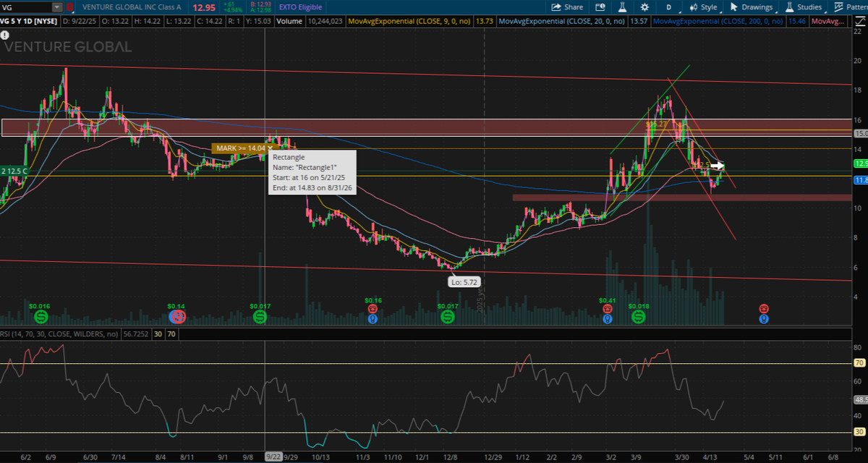Click the blue lightbulb icon near 5/4
Viewport: 868px width, 463px height.
tap(764, 318)
